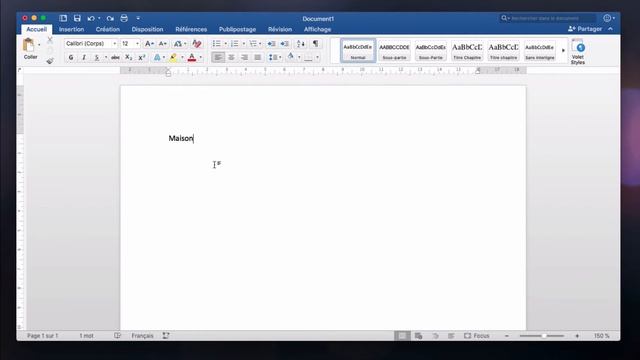
Task: Open the Insertion tab
Action: pos(71,29)
